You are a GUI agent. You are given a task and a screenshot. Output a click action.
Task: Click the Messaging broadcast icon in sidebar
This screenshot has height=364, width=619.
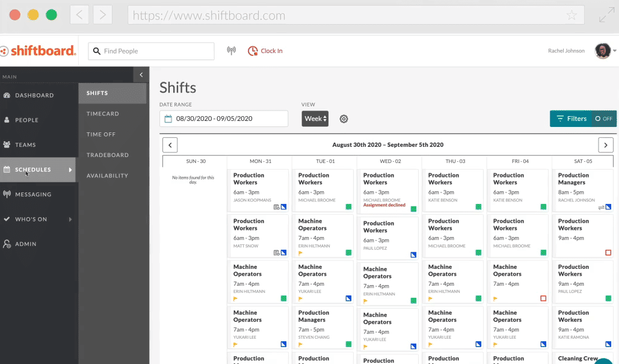(7, 194)
